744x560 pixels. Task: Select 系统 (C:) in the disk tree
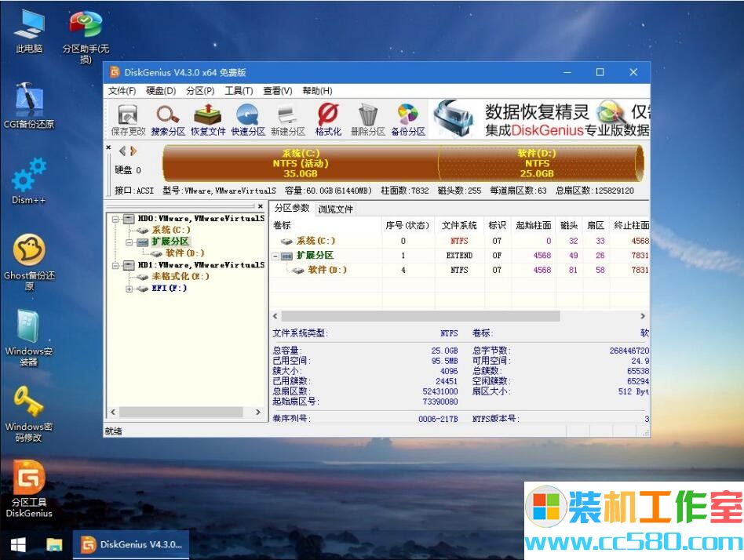coord(171,230)
